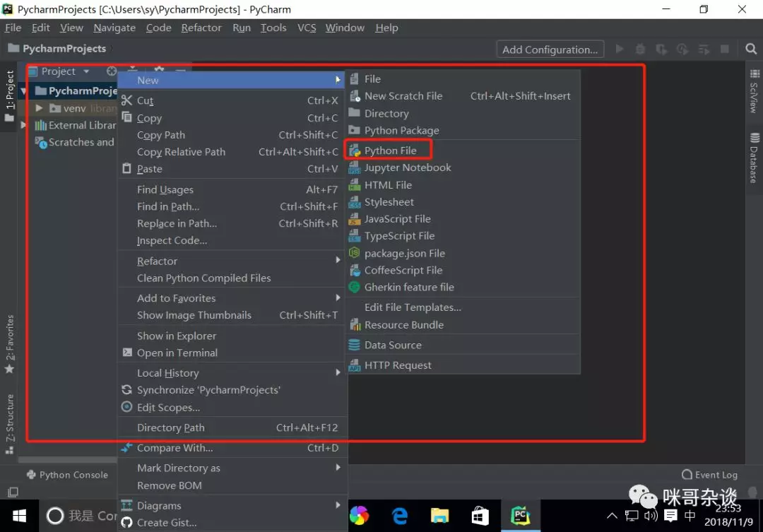This screenshot has height=532, width=763.
Task: Click the Jupyter Notebook icon
Action: [x=355, y=168]
